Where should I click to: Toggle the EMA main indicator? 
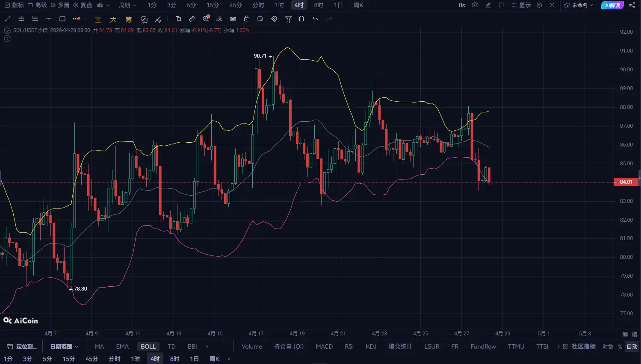(x=122, y=346)
